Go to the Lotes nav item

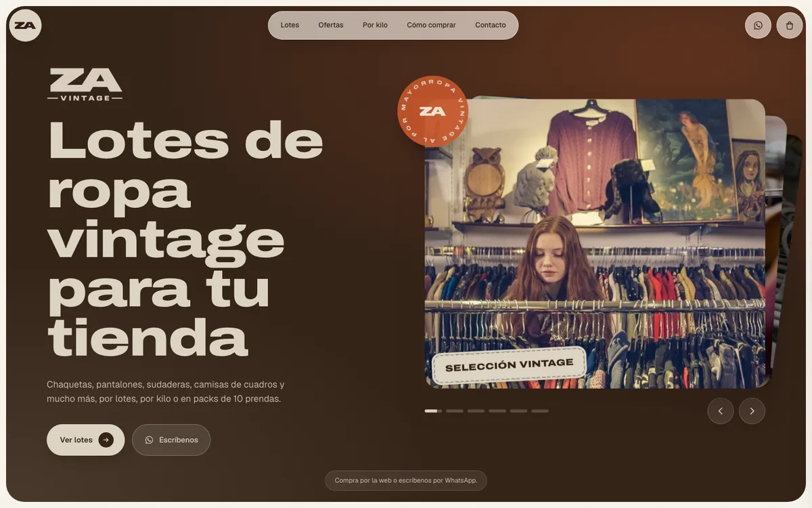[x=290, y=25]
